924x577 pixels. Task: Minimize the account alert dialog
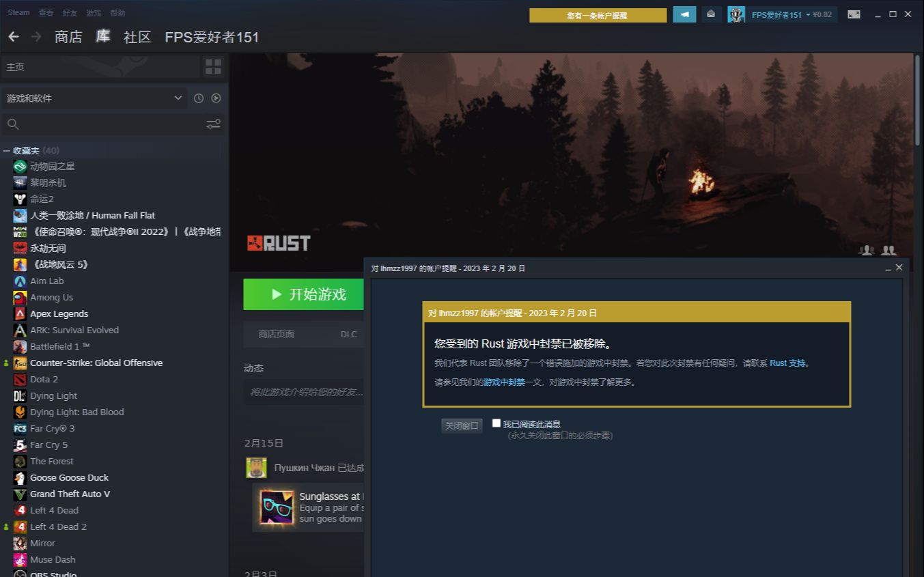pos(888,268)
